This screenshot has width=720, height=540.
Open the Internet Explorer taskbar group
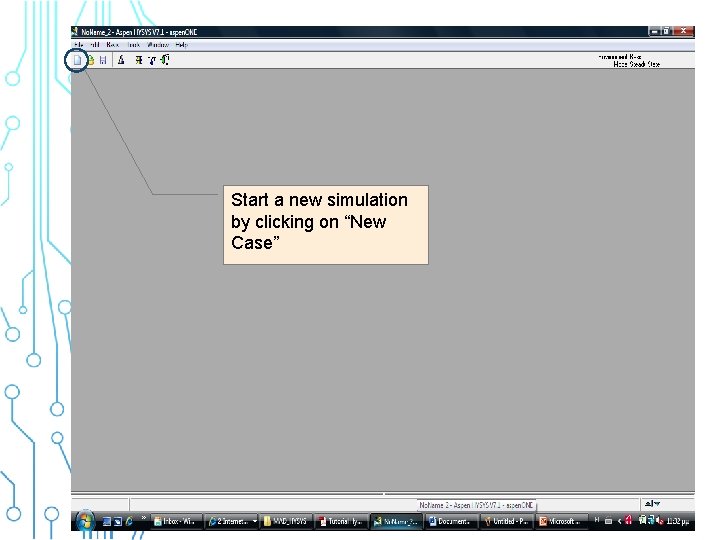click(231, 522)
